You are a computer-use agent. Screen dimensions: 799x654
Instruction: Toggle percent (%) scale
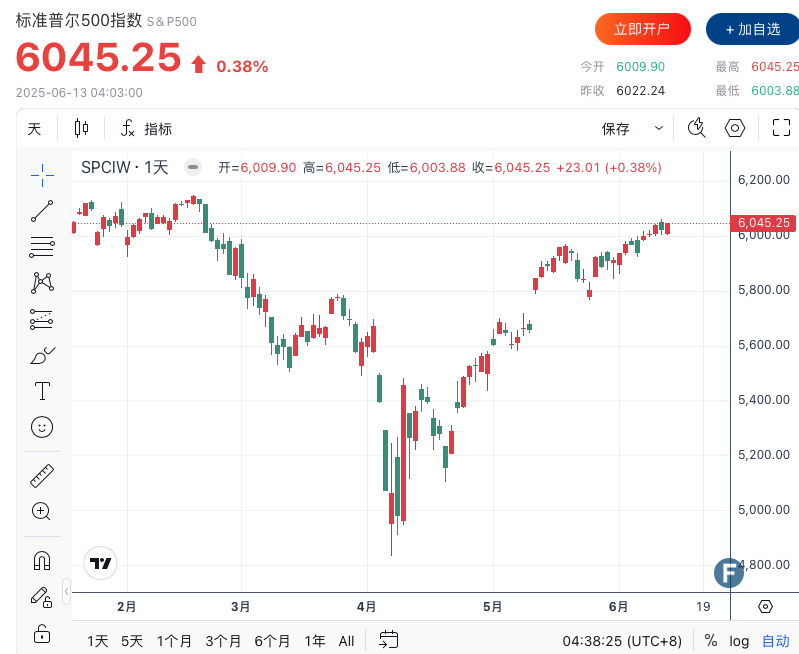point(711,640)
